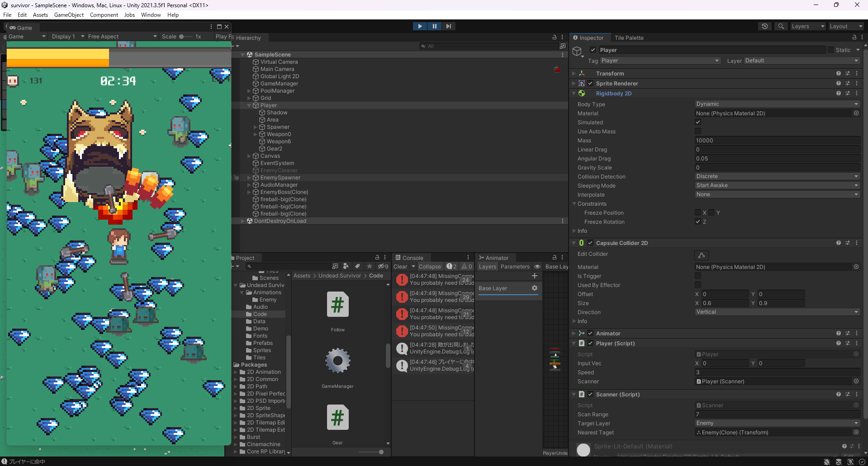Click the global search magnifier icon
This screenshot has height=466, width=868.
781,26
